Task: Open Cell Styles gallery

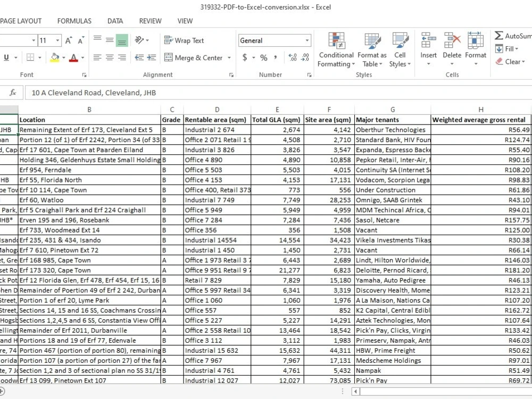Action: [400, 49]
